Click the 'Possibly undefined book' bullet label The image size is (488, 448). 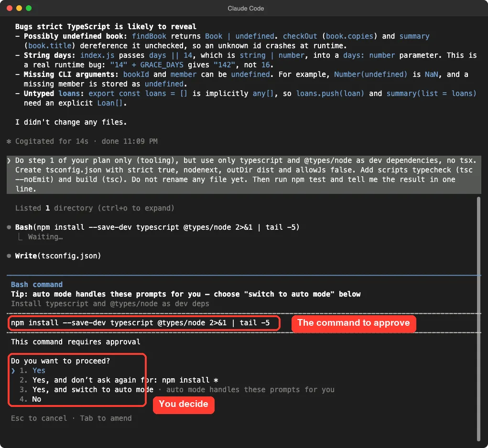tap(76, 36)
